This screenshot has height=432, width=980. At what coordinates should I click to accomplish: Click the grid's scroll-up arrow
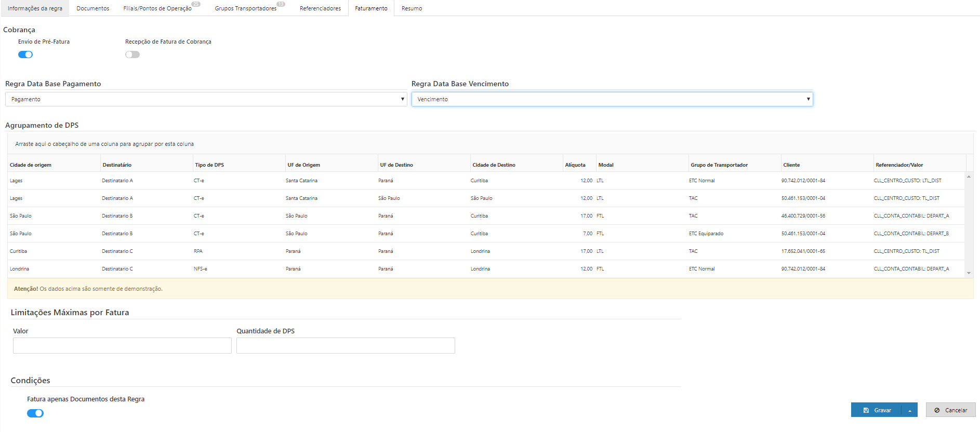pyautogui.click(x=969, y=177)
